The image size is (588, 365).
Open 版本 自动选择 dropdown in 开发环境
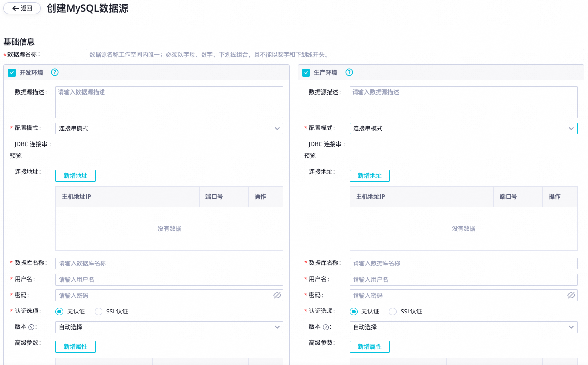(169, 327)
